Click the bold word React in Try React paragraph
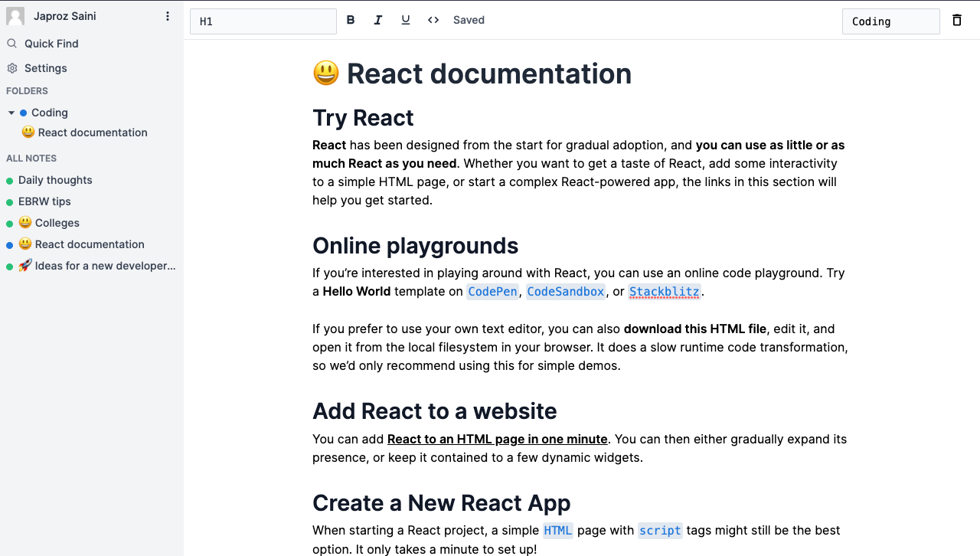The width and height of the screenshot is (980, 556). coord(329,145)
